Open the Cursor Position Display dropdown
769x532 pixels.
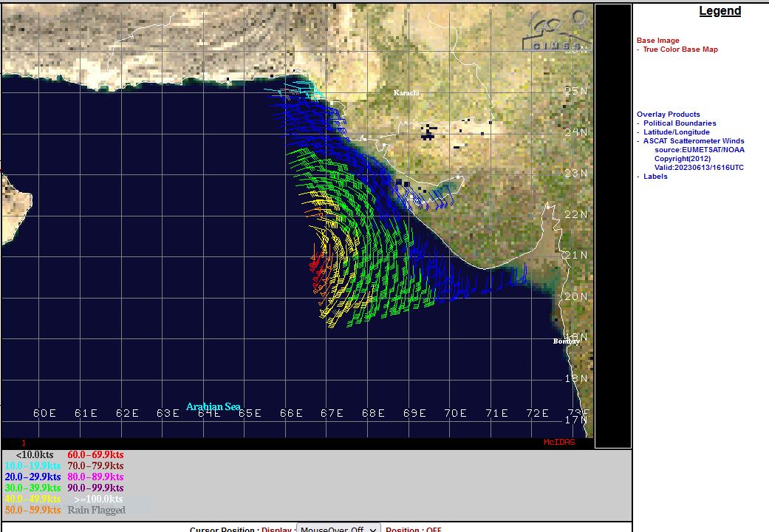(x=338, y=528)
